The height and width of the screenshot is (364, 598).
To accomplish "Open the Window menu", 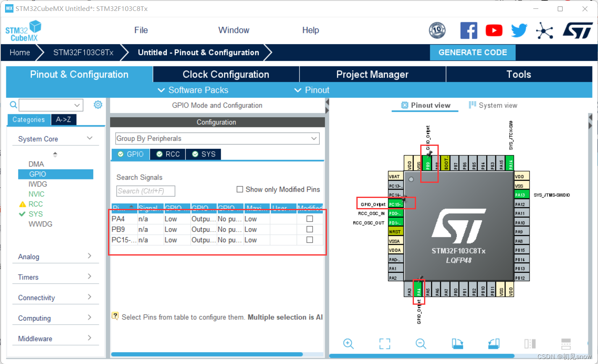I will pos(234,30).
